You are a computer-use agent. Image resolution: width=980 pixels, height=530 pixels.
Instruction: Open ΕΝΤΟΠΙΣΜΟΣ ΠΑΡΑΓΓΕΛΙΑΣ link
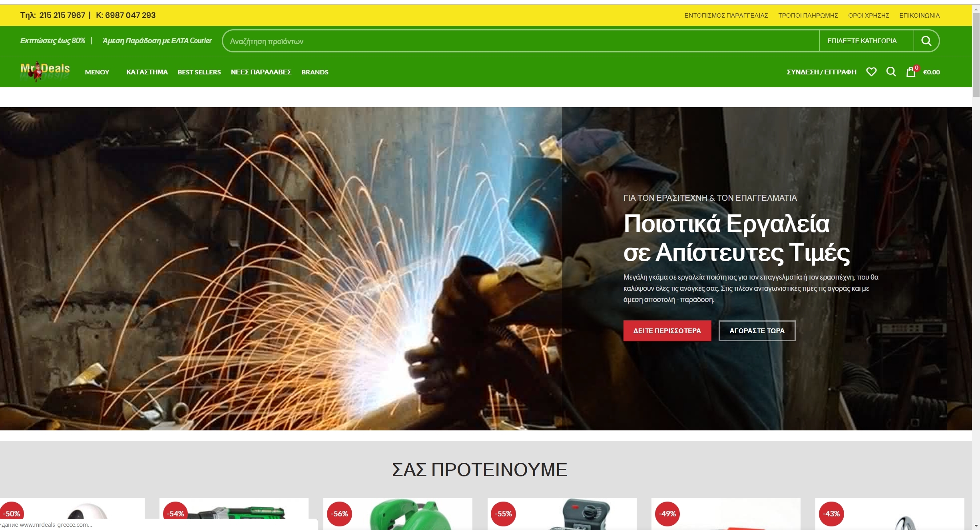point(726,16)
